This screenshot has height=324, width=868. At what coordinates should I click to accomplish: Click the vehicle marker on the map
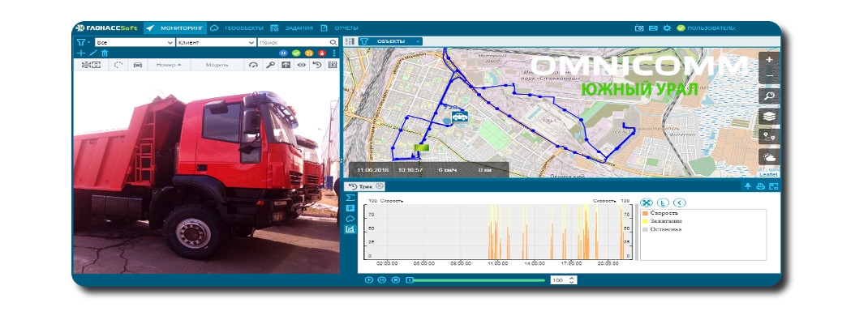(x=459, y=117)
